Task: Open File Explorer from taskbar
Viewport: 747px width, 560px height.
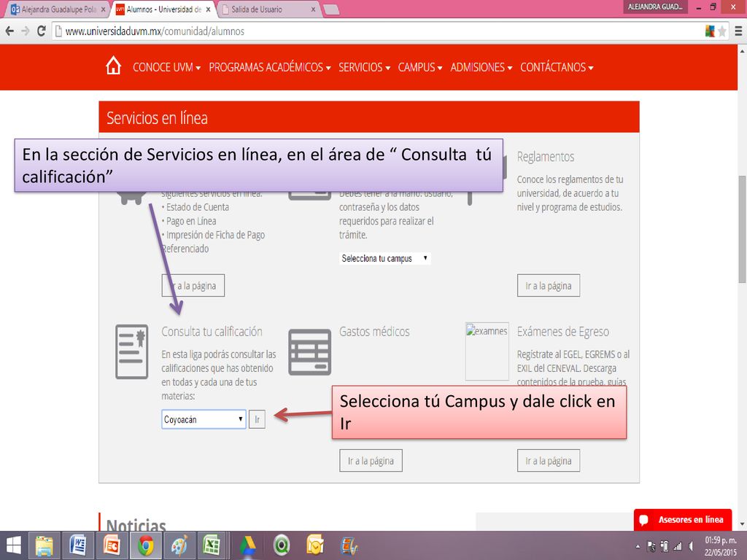Action: 44,545
